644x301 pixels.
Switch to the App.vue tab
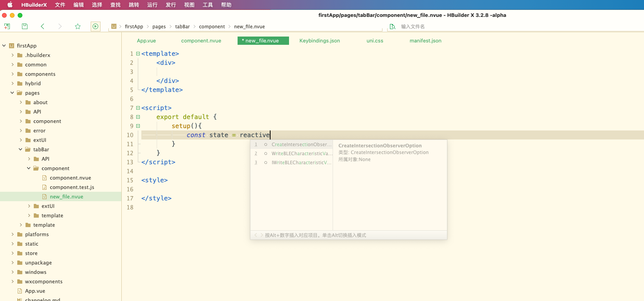pos(146,40)
